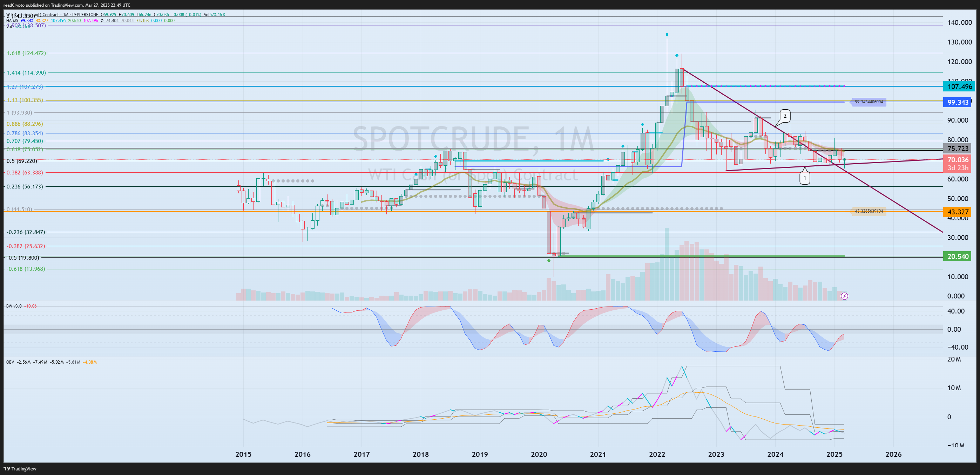
Task: Click the Fibonacci label 0.786 (83.354)
Action: pos(25,133)
